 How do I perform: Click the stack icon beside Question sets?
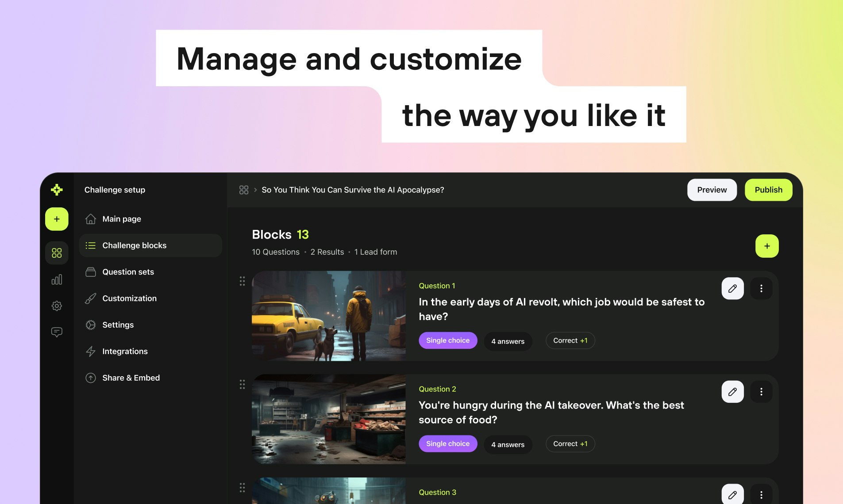91,272
